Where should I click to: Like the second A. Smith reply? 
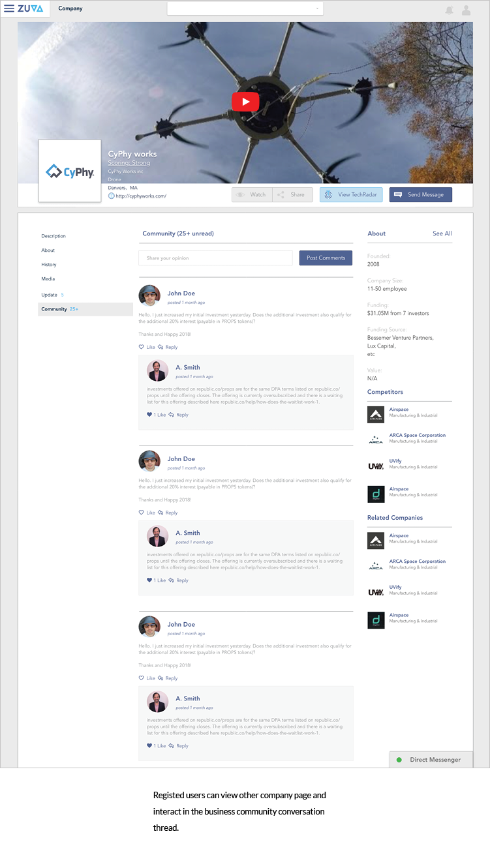156,580
